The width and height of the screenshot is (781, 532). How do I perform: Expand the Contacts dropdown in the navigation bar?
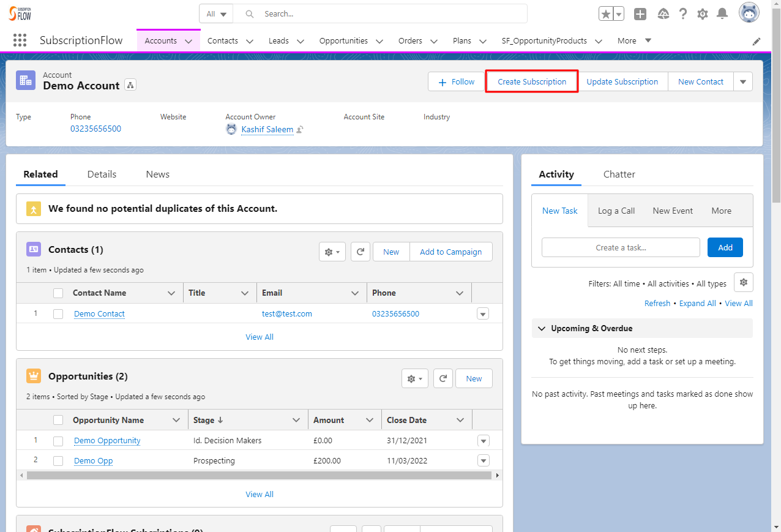249,40
